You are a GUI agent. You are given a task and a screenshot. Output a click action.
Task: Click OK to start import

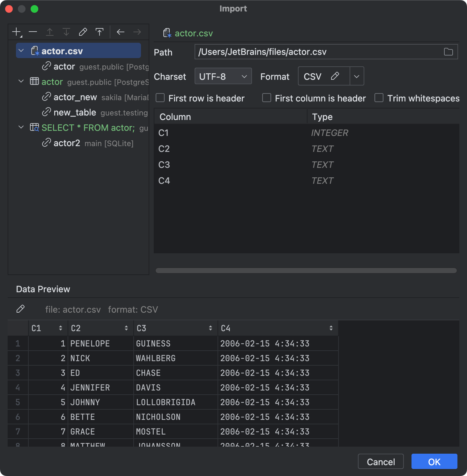pyautogui.click(x=434, y=461)
